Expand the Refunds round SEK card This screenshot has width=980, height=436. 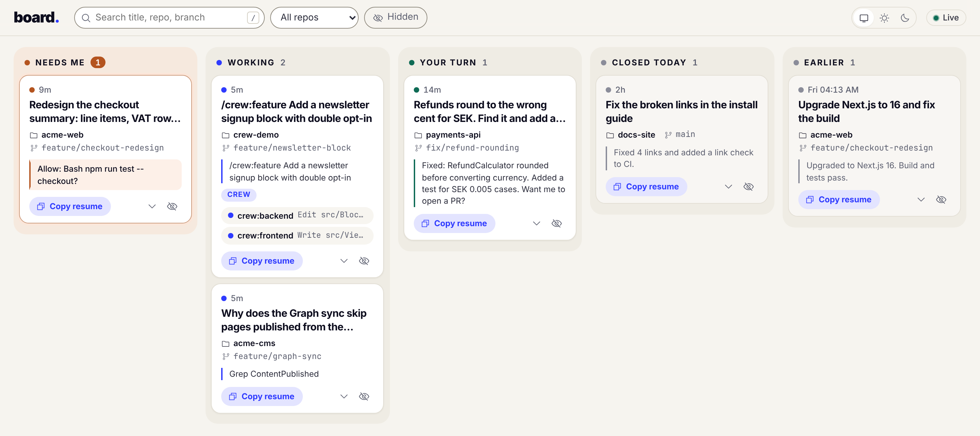tap(536, 223)
